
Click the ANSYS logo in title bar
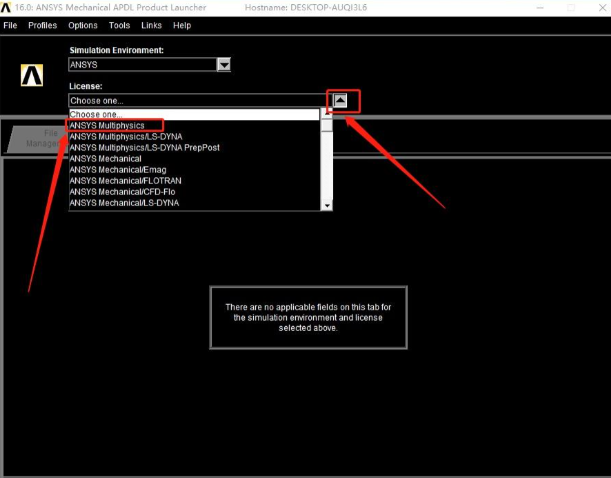[x=5, y=7]
